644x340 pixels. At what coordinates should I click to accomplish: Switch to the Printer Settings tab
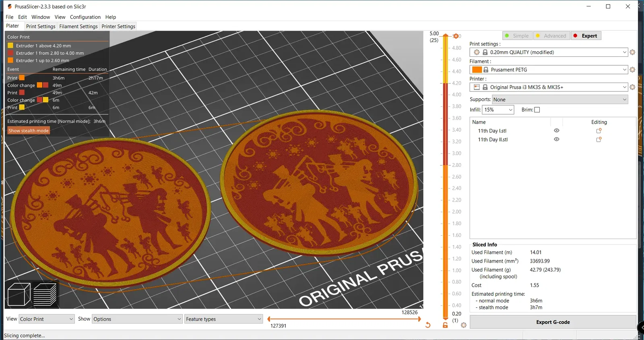coord(118,26)
